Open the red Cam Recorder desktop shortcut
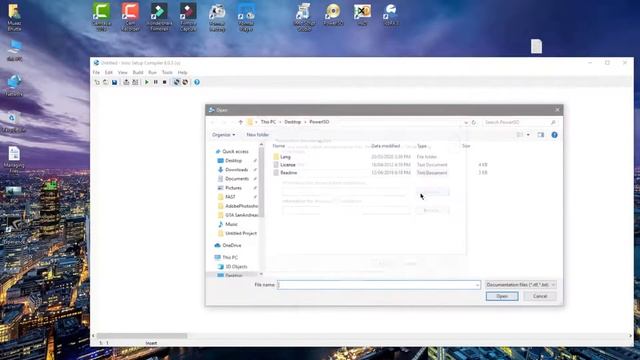The width and height of the screenshot is (640, 360). (130, 17)
